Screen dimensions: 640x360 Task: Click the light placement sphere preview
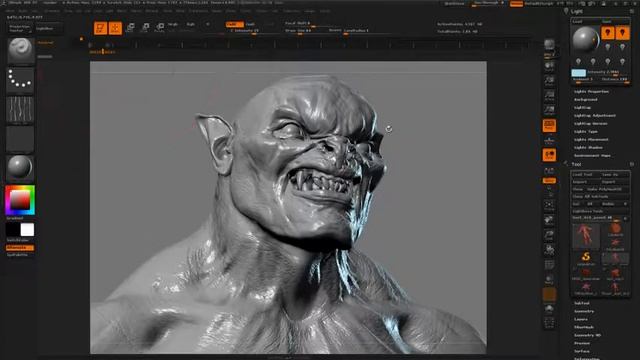pos(585,39)
